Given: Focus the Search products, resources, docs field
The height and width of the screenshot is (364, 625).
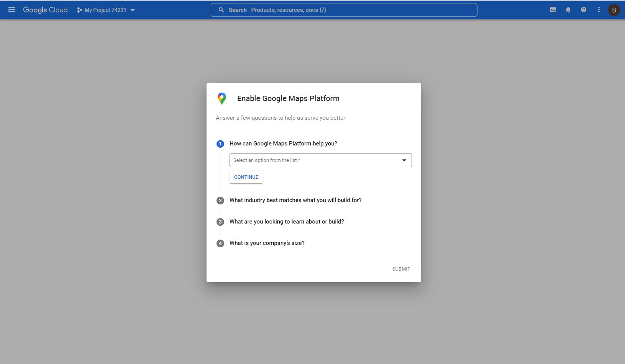Looking at the screenshot, I should [344, 10].
